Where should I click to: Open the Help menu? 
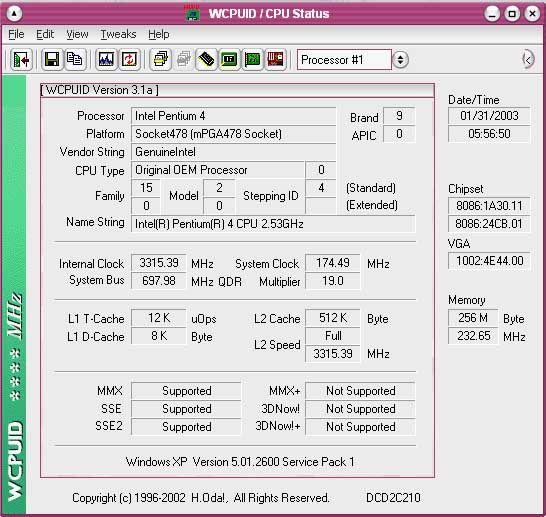(159, 34)
